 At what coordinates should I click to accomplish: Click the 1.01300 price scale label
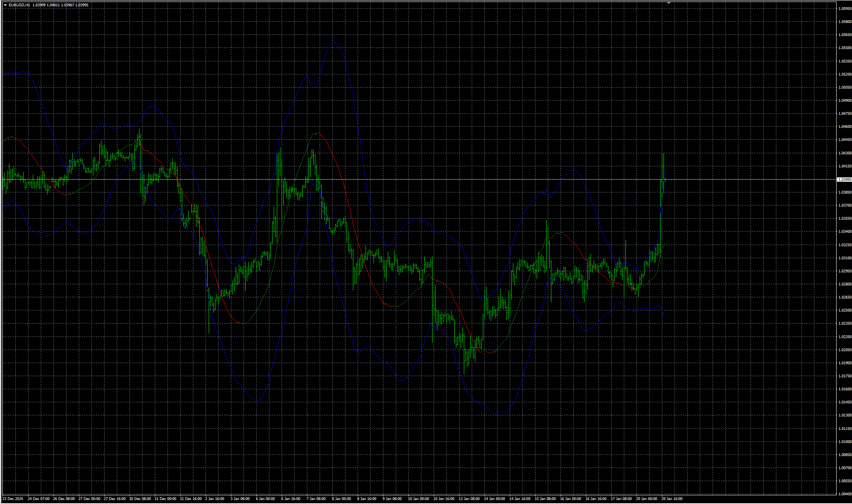click(845, 415)
